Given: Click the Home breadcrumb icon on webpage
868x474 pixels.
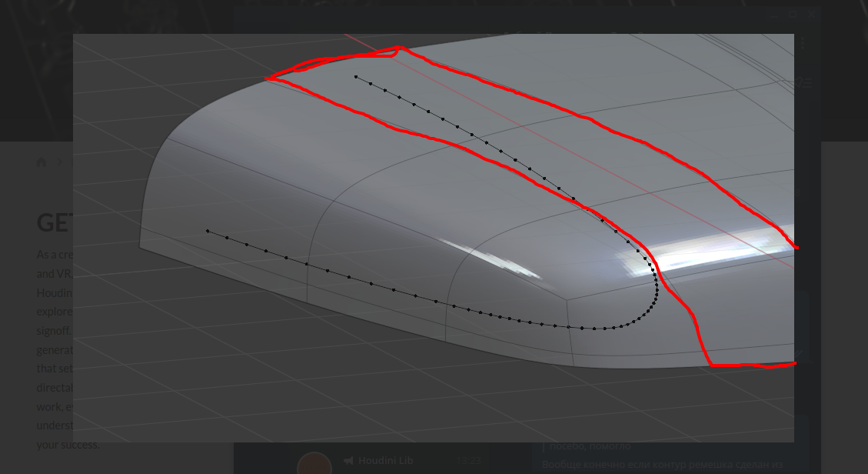Looking at the screenshot, I should click(x=41, y=162).
